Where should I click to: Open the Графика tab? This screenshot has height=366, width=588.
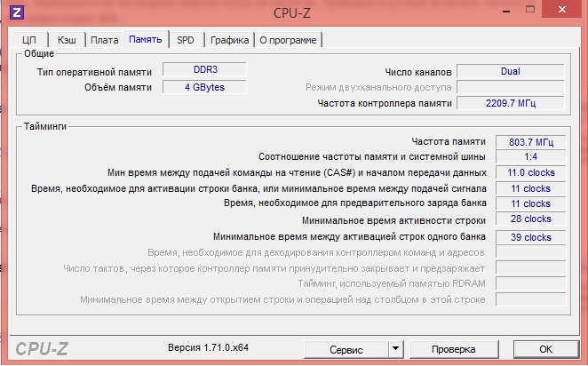coord(229,40)
